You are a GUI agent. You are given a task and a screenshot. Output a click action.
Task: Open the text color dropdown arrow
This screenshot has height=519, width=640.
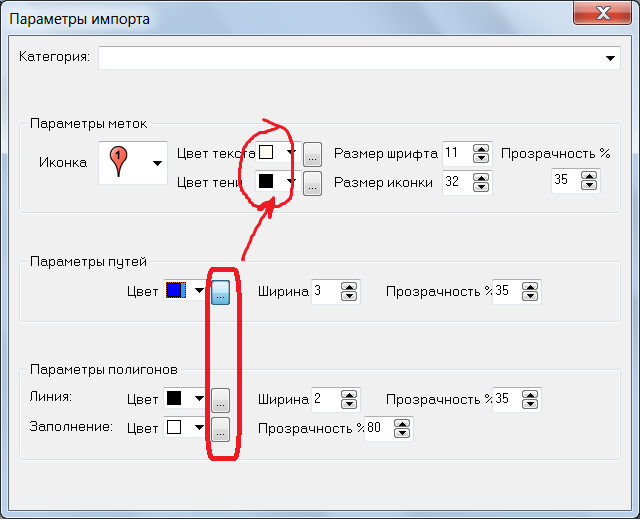[x=290, y=154]
